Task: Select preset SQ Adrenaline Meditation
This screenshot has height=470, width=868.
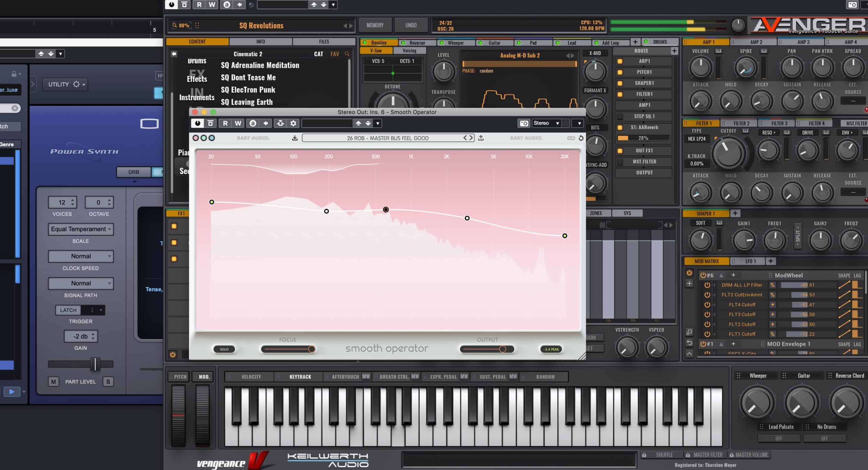Action: 260,65
